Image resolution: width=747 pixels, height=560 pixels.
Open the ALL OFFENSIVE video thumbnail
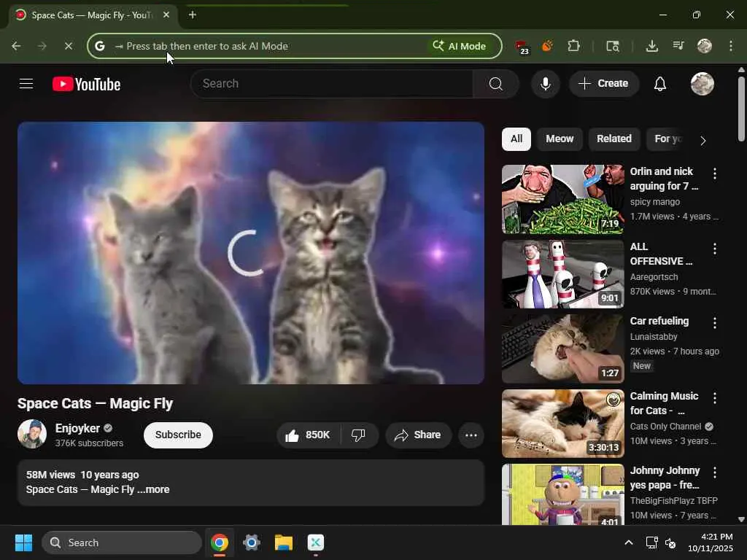[x=562, y=274]
